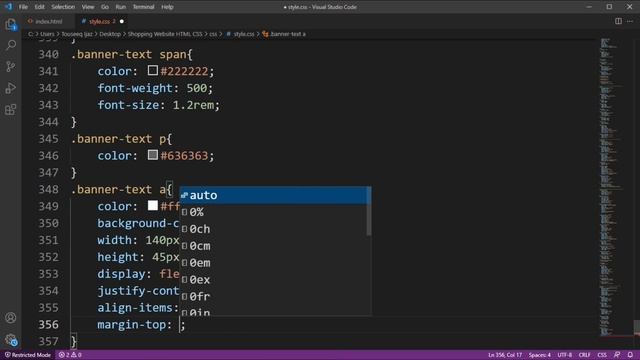The width and height of the screenshot is (640, 360).
Task: Open the Extensions view
Action: point(11,109)
